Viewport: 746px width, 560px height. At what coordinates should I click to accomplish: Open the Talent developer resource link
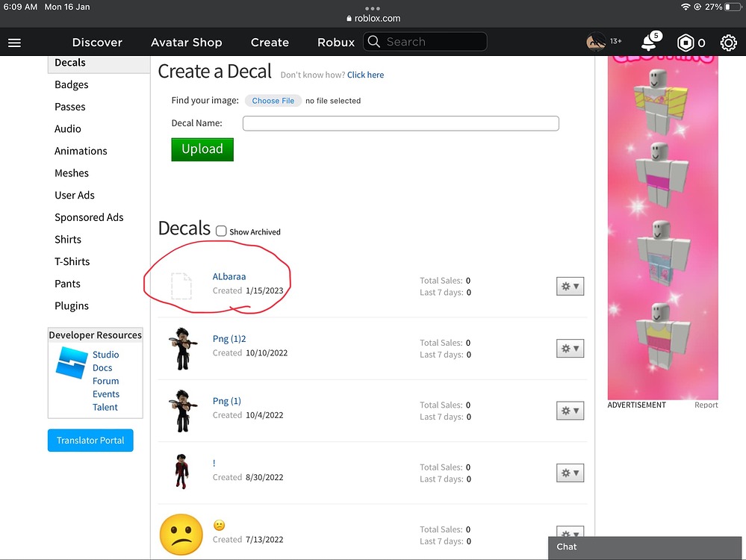click(x=105, y=407)
